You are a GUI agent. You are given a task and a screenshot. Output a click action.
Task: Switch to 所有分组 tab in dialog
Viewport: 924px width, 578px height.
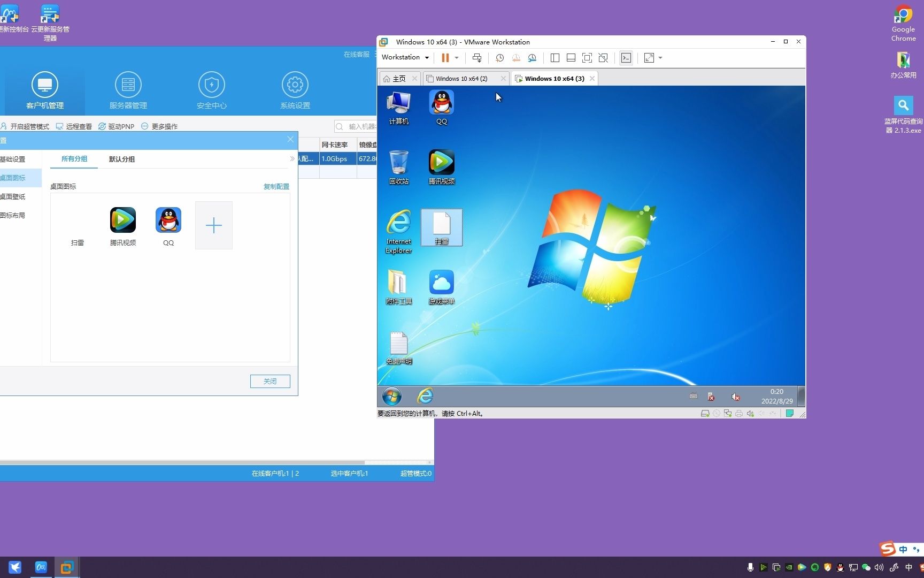coord(74,159)
